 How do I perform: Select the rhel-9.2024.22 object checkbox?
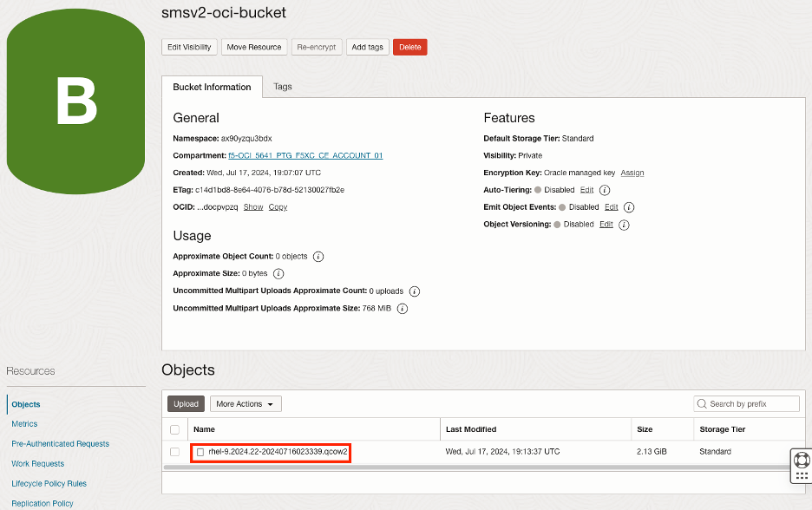[x=174, y=453]
